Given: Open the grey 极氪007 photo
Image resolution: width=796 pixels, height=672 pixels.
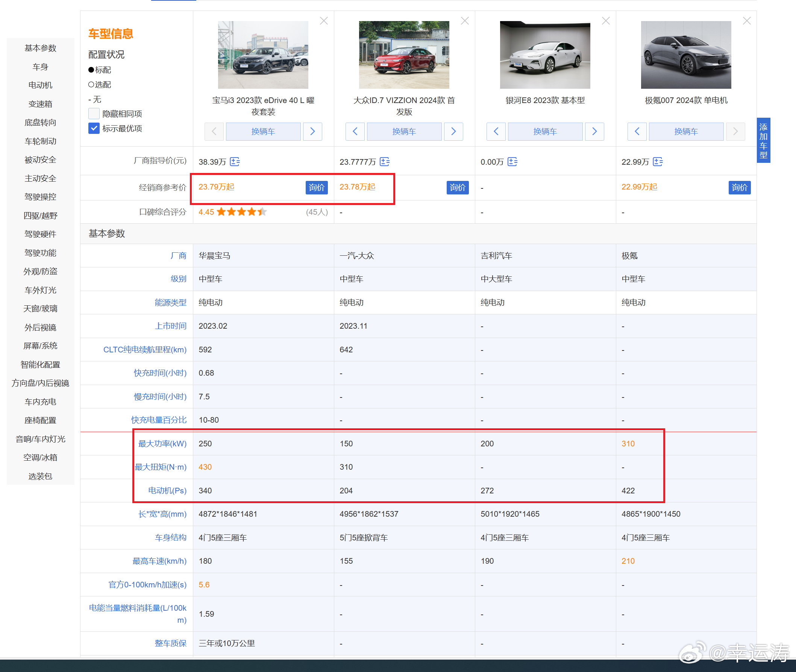Looking at the screenshot, I should click(686, 55).
